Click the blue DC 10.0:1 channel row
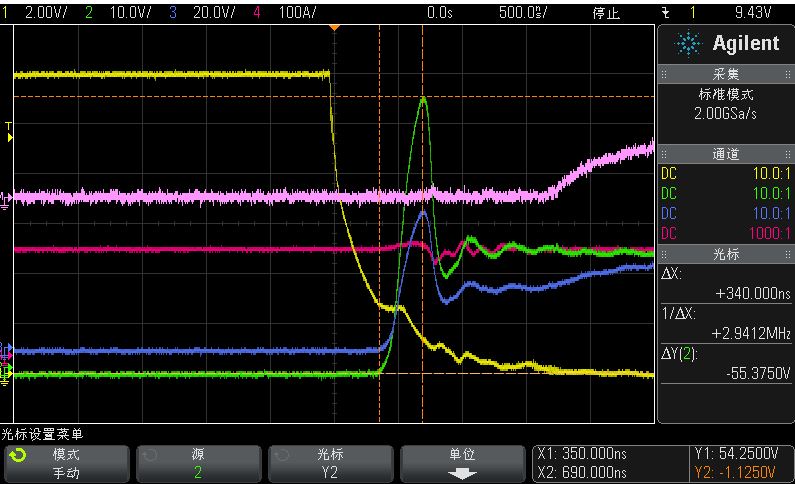 726,213
